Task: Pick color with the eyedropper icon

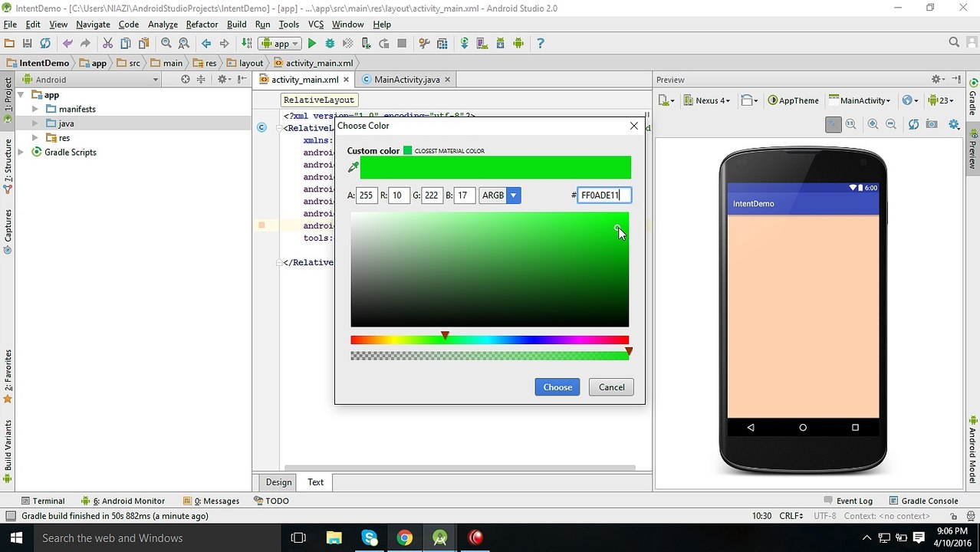Action: [354, 166]
